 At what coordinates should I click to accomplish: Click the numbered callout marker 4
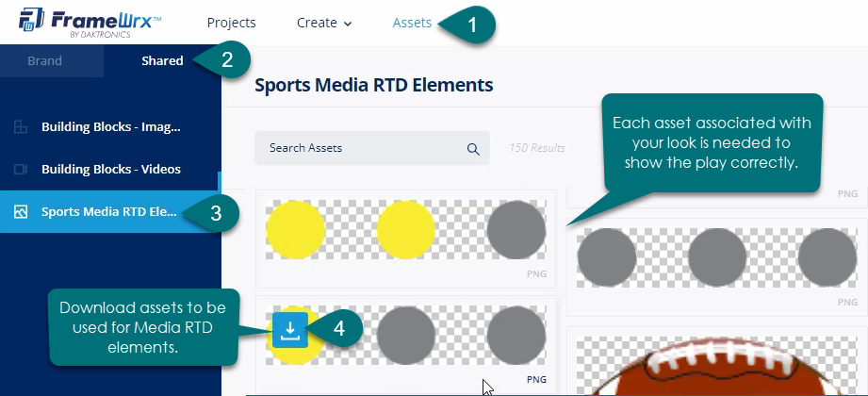[337, 329]
